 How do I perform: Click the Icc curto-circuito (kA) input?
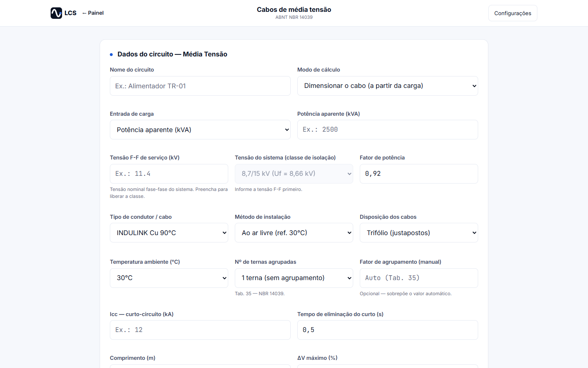tap(200, 330)
